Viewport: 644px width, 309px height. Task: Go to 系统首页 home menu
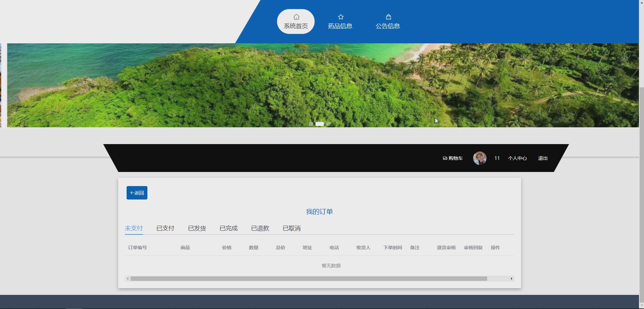click(x=296, y=21)
